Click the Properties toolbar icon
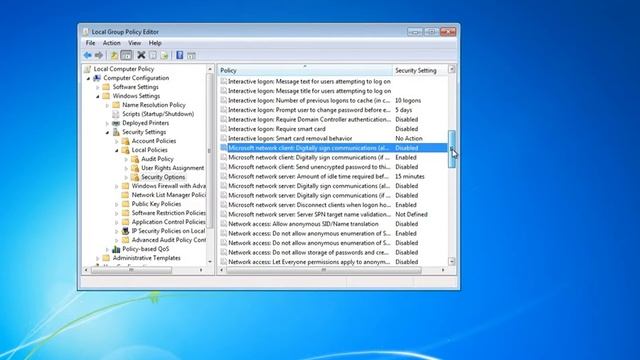Screen dimensions: 640x360 tap(153, 55)
